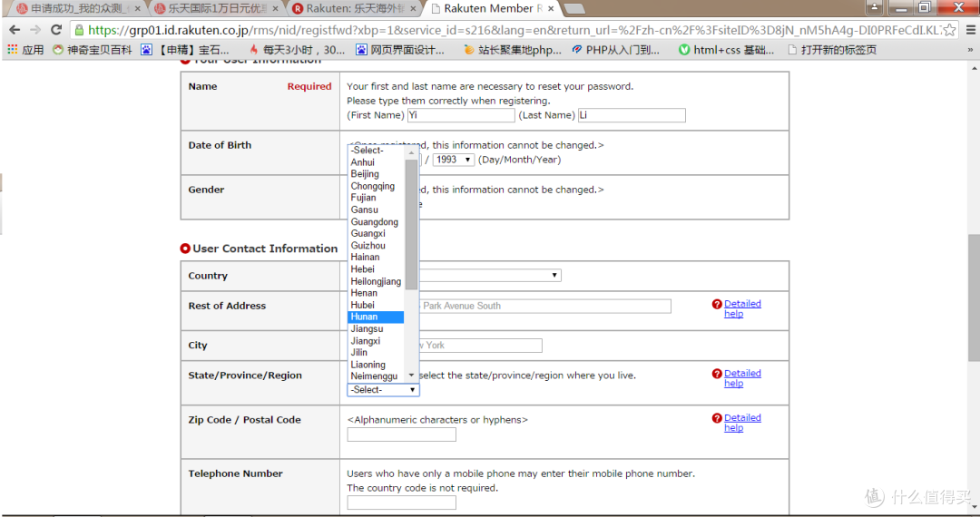The width and height of the screenshot is (980, 517).
Task: Click the State/Province -Select- combo box
Action: [x=383, y=390]
